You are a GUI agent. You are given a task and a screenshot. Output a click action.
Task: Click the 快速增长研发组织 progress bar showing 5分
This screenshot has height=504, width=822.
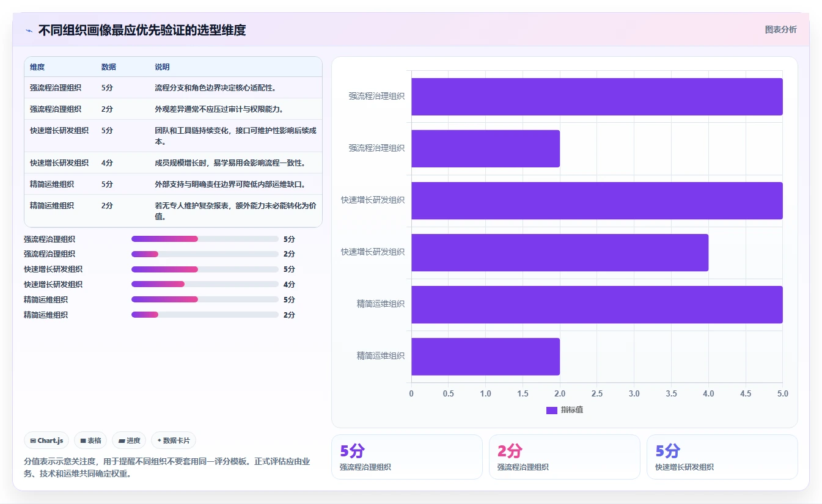(205, 269)
